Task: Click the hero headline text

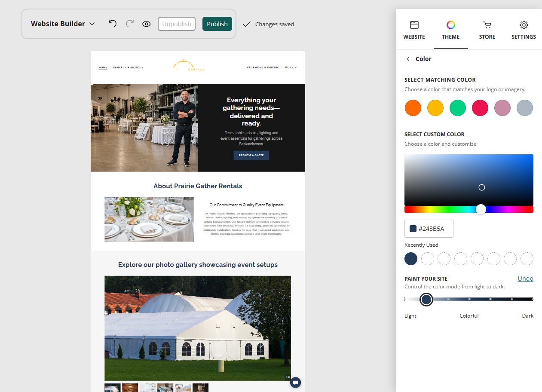Action: coord(251,112)
